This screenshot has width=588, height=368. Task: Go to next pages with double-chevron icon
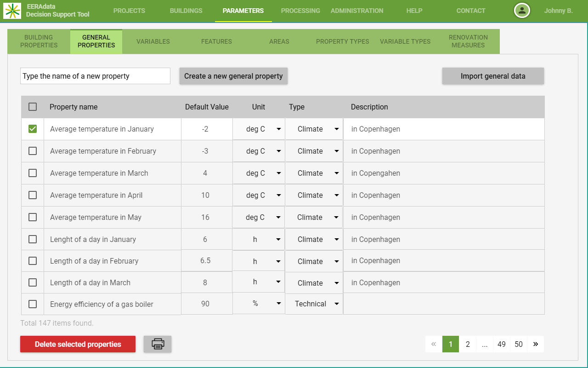536,344
